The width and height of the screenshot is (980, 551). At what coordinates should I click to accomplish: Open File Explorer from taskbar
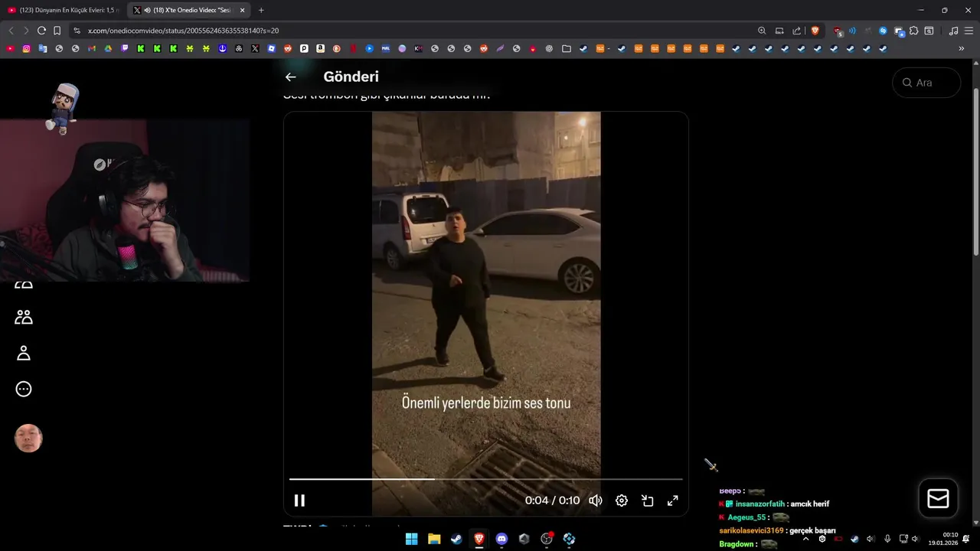pyautogui.click(x=433, y=539)
